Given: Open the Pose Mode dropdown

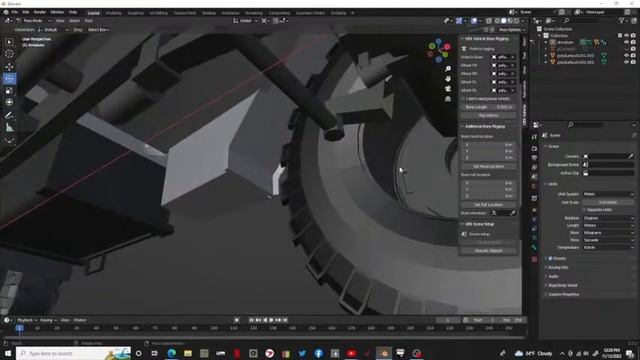Looking at the screenshot, I should (x=34, y=20).
